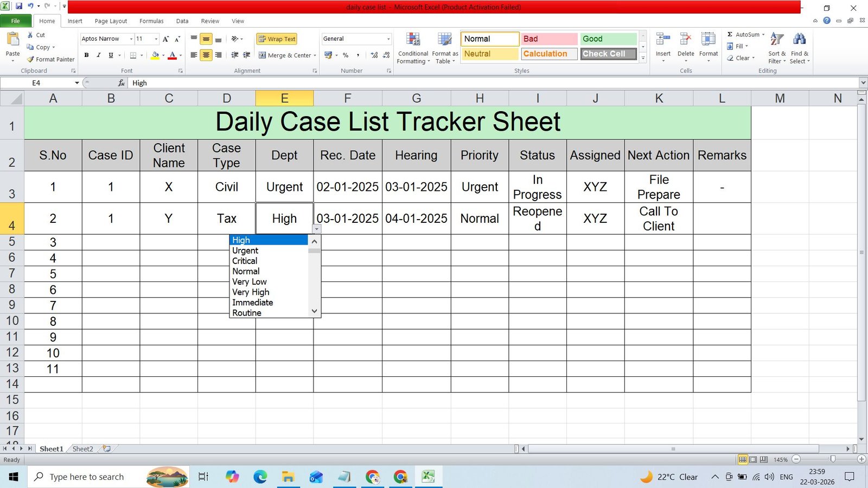
Task: Open Conditional Formatting menu
Action: click(413, 48)
